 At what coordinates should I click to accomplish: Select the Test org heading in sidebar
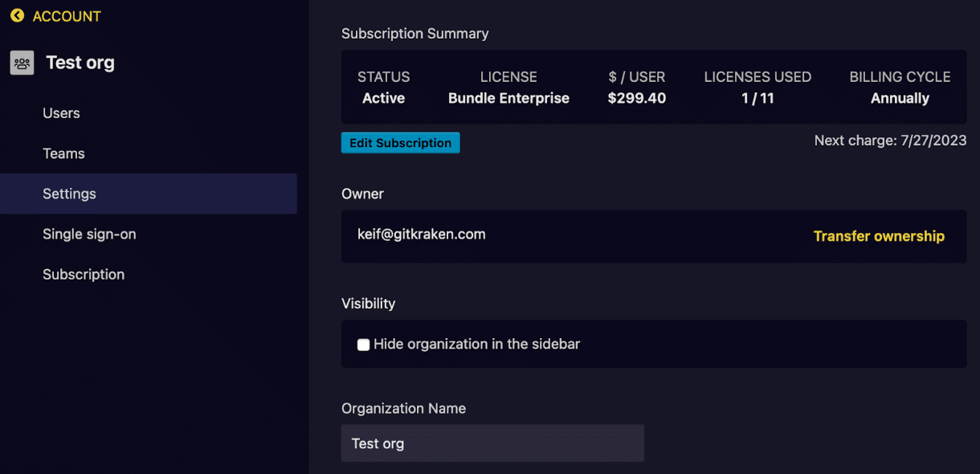(80, 63)
